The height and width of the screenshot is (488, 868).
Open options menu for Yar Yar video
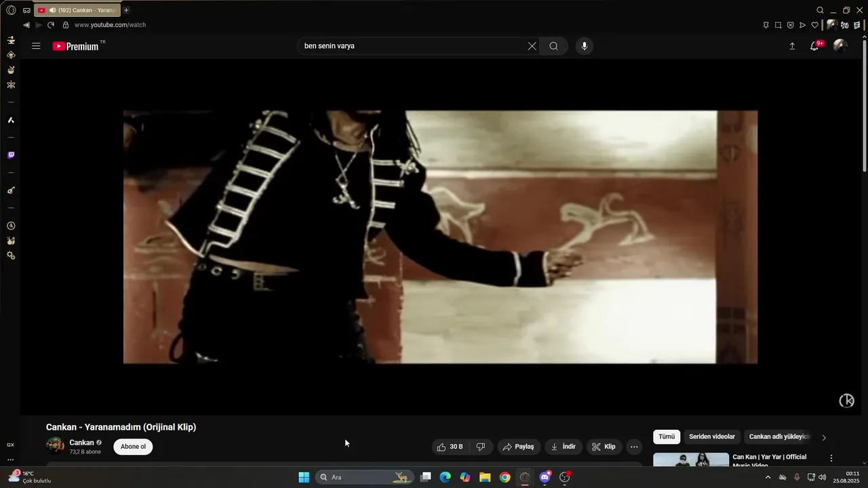point(831,458)
